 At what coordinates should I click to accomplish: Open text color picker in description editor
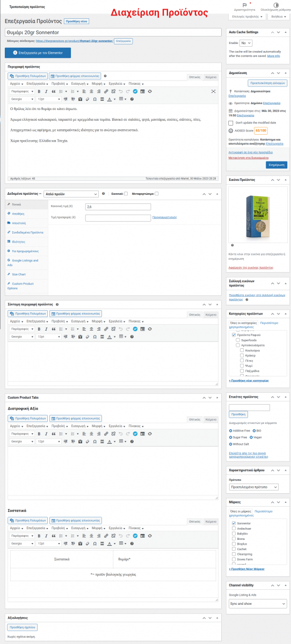[109, 99]
